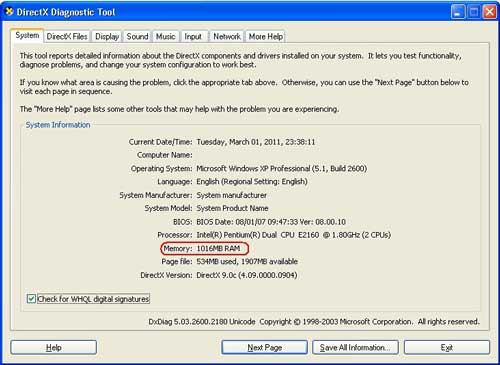Click the Exit button

click(447, 348)
